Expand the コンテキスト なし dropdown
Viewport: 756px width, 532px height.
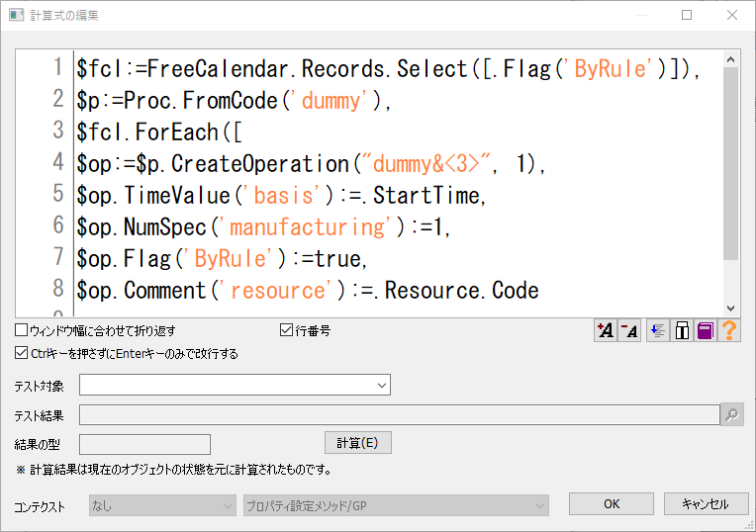tap(162, 505)
